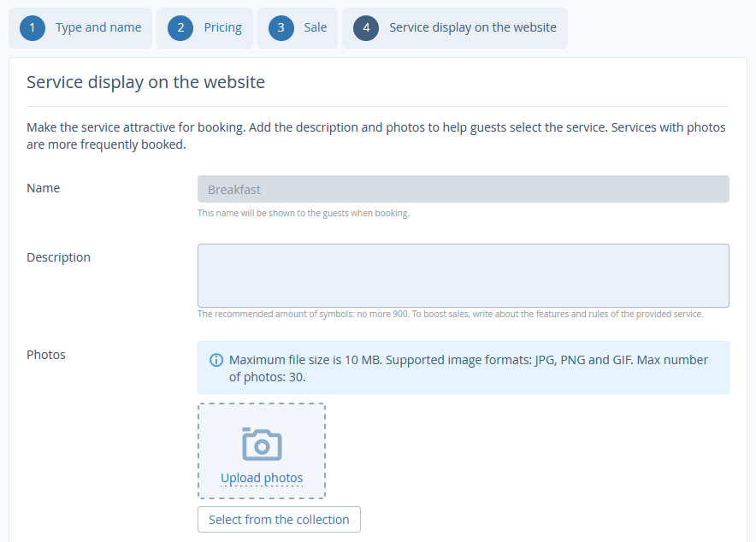The height and width of the screenshot is (542, 756).
Task: Click the 'Service display on the website' heading
Action: tap(145, 82)
